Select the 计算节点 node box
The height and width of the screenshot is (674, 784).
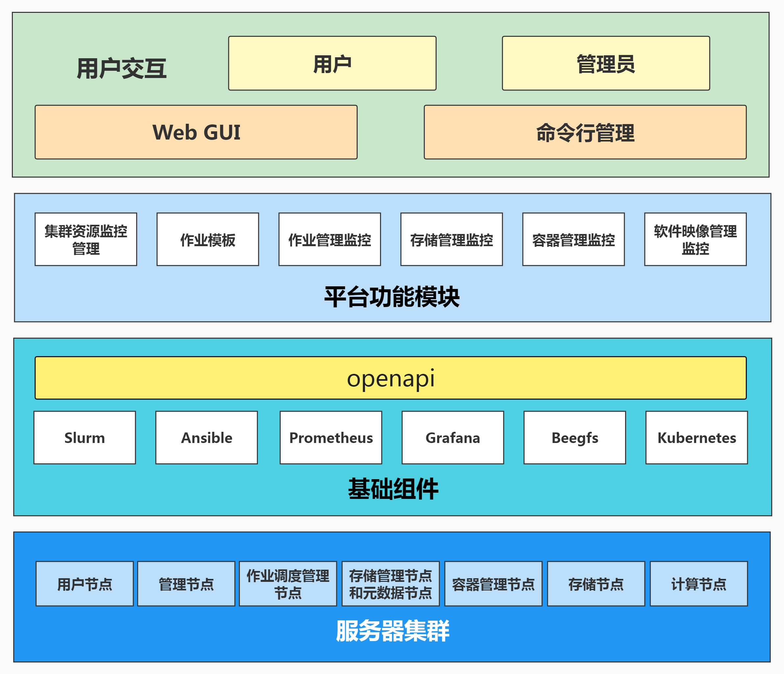[698, 583]
